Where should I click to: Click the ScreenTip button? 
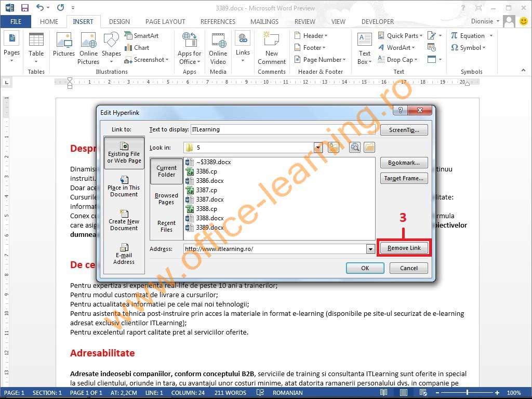(x=404, y=130)
